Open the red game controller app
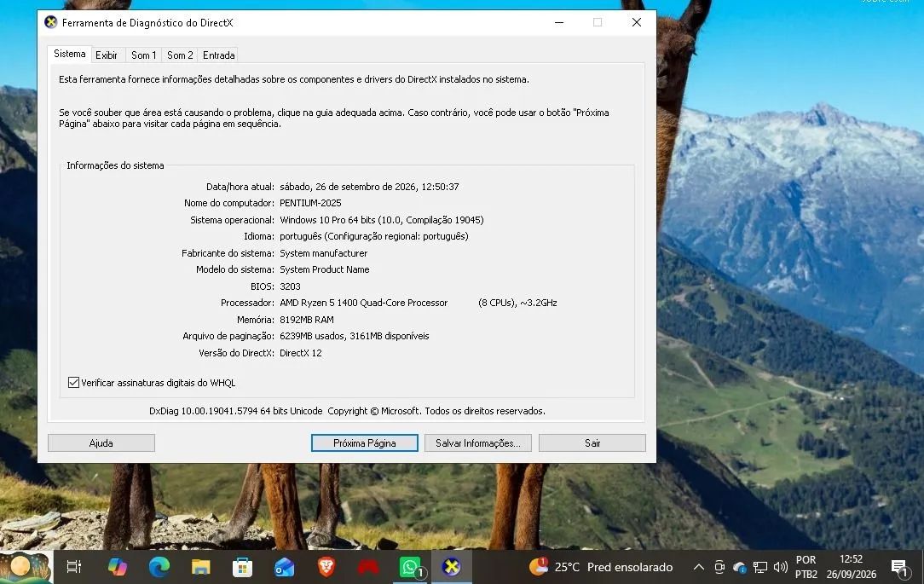This screenshot has width=924, height=584. (x=368, y=567)
